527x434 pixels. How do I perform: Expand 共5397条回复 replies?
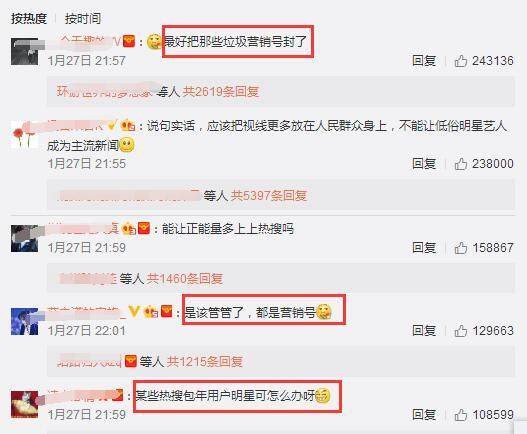[269, 195]
